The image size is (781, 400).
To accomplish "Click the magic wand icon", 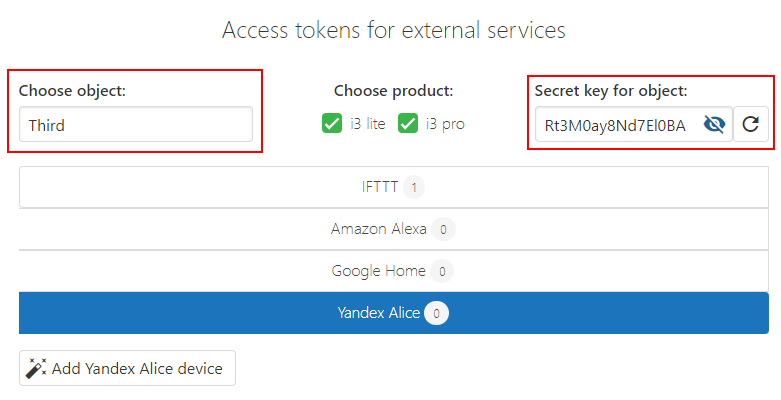I will pyautogui.click(x=36, y=368).
